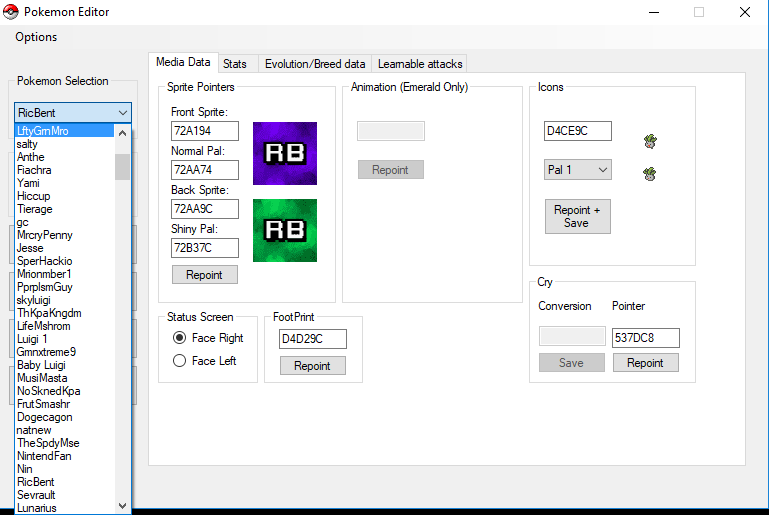769x515 pixels.
Task: Switch to the Evolution/Breed data tab
Action: pyautogui.click(x=314, y=64)
